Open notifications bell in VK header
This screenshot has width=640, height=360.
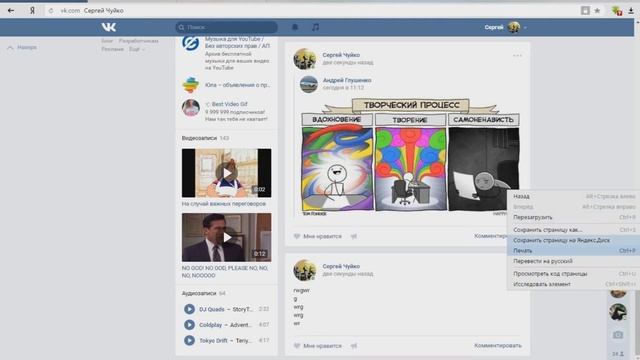(x=295, y=27)
